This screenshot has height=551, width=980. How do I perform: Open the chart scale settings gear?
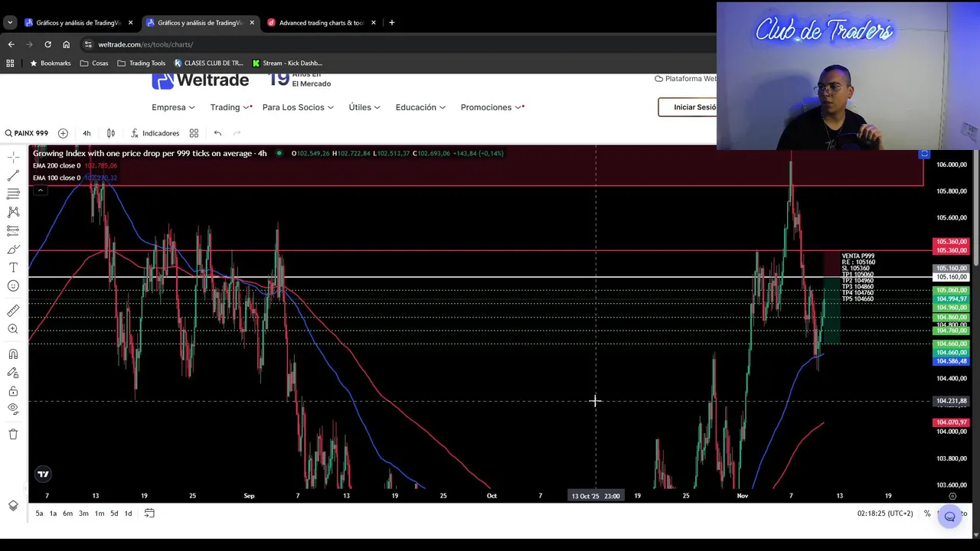click(x=952, y=496)
